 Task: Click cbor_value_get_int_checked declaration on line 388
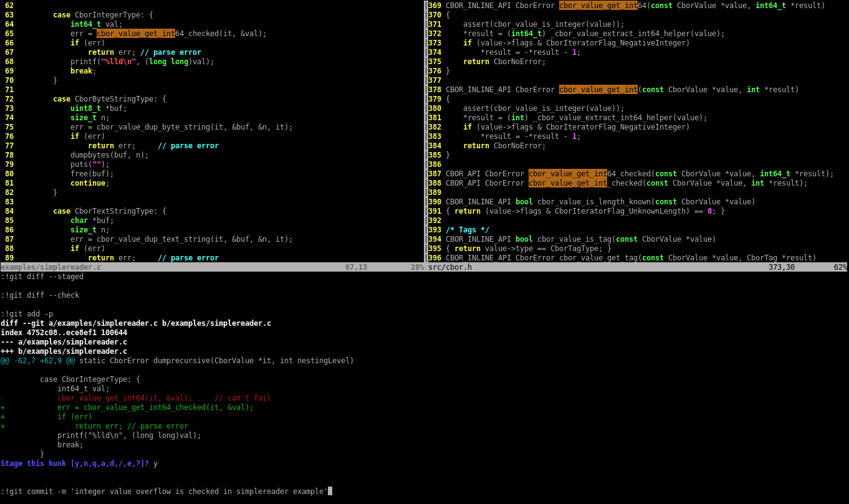626,183
